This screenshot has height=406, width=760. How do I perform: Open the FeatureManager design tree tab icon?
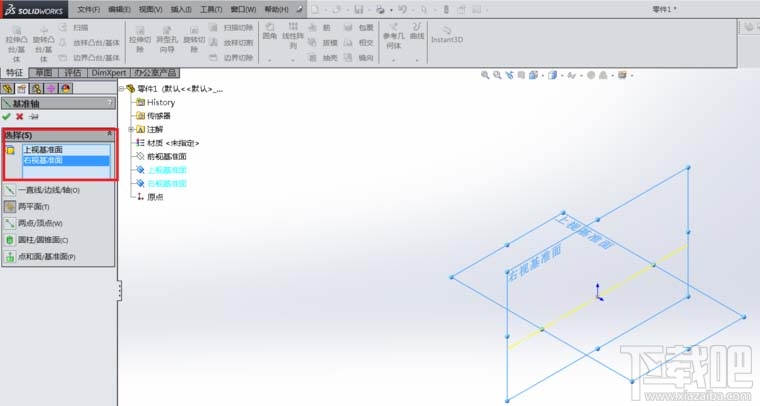7,89
